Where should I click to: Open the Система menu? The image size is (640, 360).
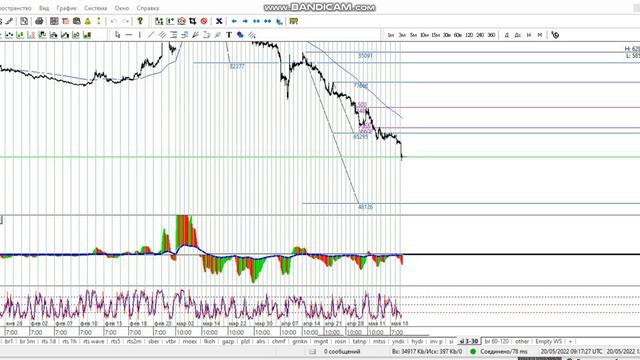(x=96, y=8)
